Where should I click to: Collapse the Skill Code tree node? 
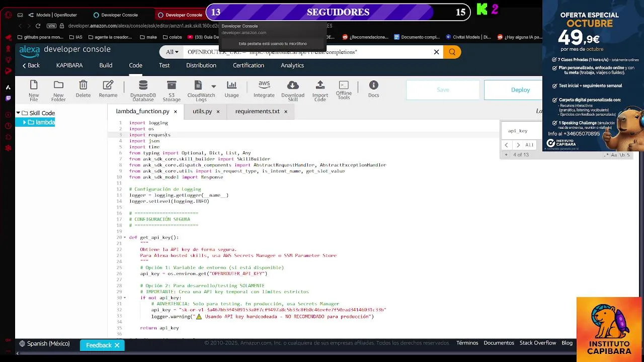click(x=18, y=113)
